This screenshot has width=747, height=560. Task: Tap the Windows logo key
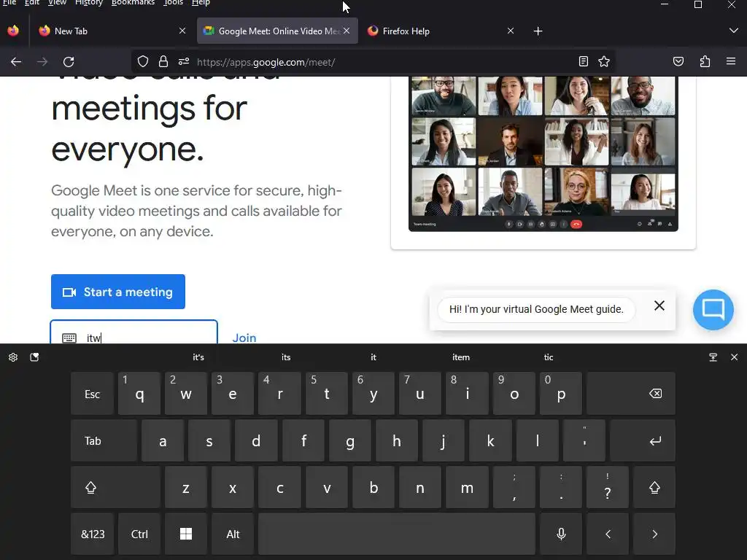point(186,534)
